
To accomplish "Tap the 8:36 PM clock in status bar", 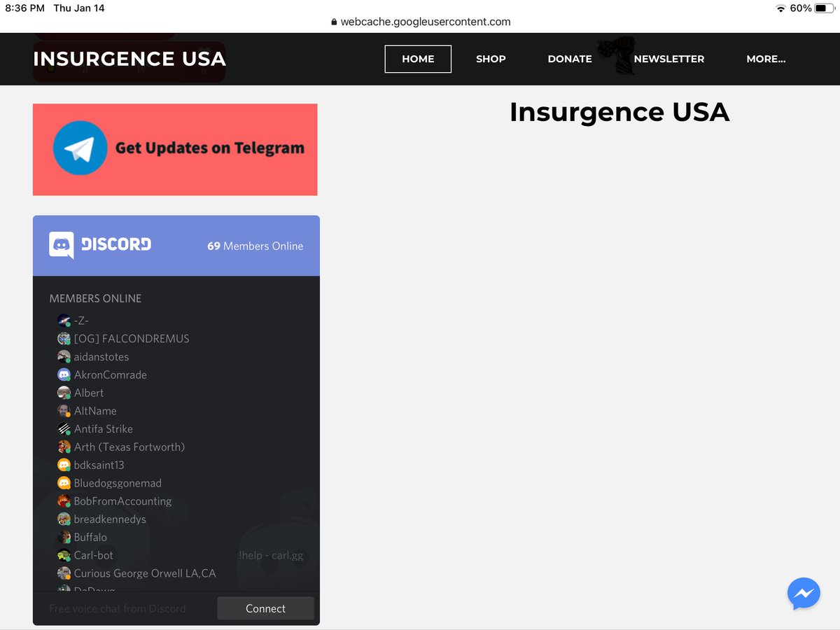I will pyautogui.click(x=24, y=8).
